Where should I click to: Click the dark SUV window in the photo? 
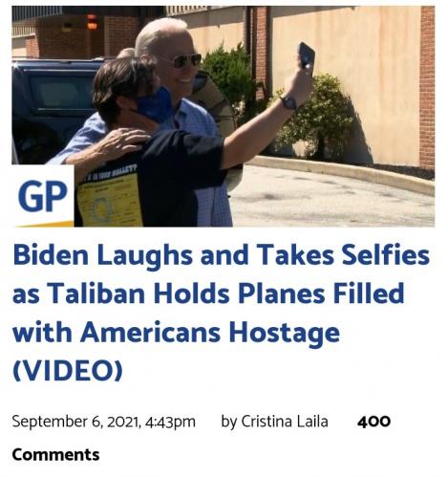coord(62,93)
